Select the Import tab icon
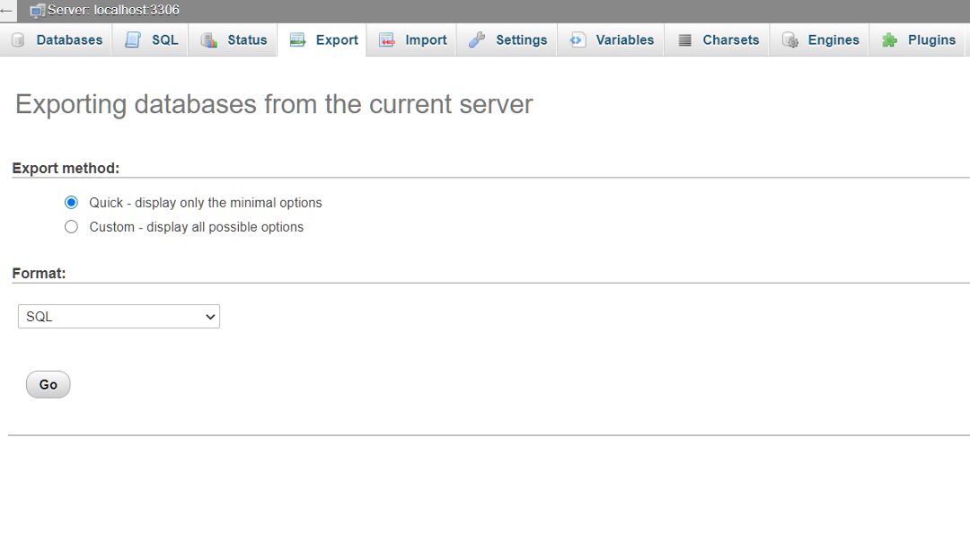The height and width of the screenshot is (560, 970). 389,39
